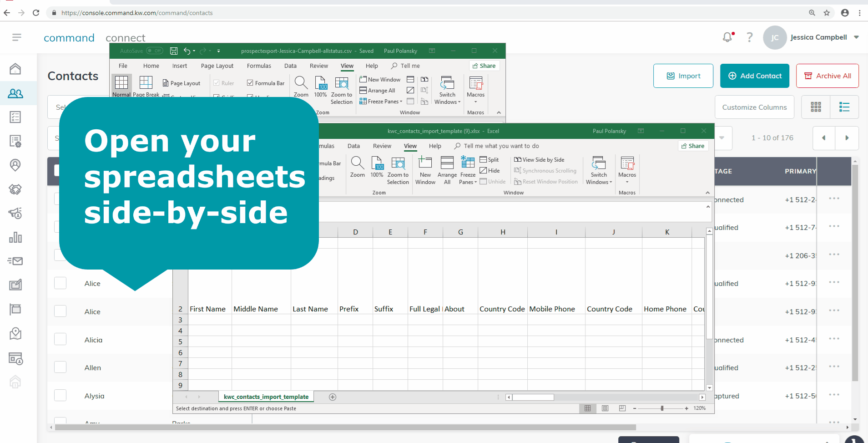Go to next page of contacts

pos(847,138)
